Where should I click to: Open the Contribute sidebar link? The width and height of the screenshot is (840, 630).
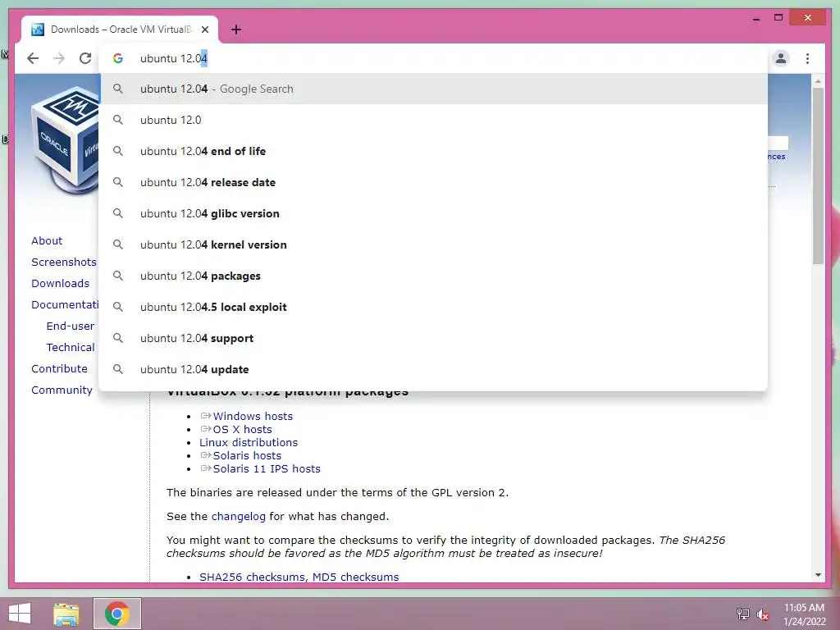point(59,368)
